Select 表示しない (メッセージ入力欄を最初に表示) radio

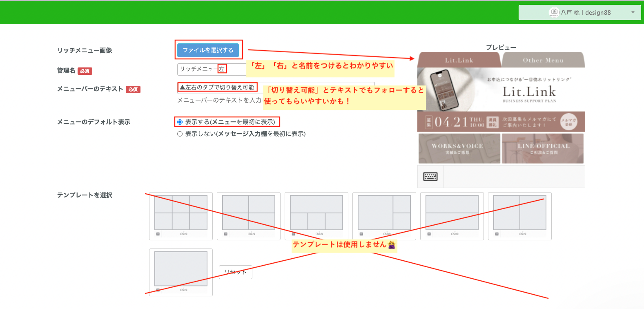(180, 134)
